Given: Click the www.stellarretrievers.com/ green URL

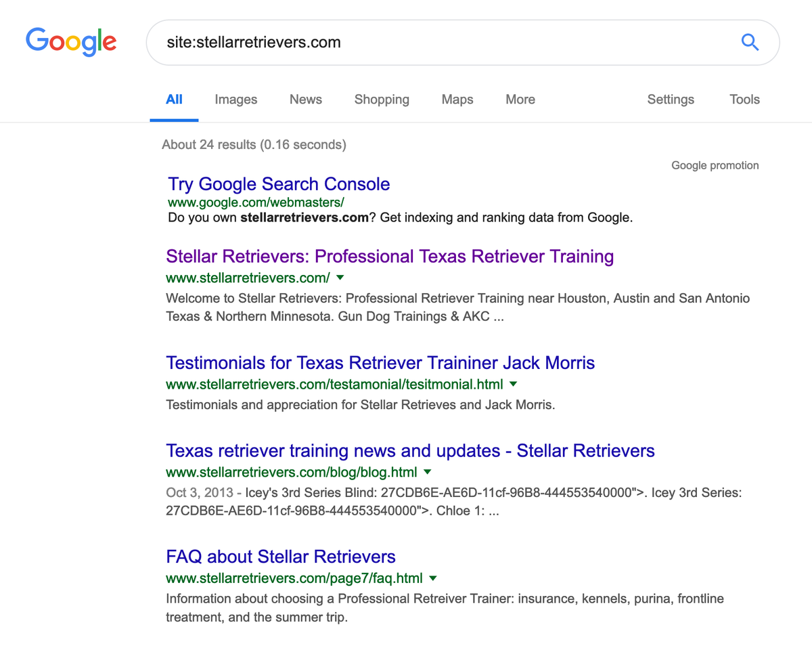Looking at the screenshot, I should click(x=248, y=278).
